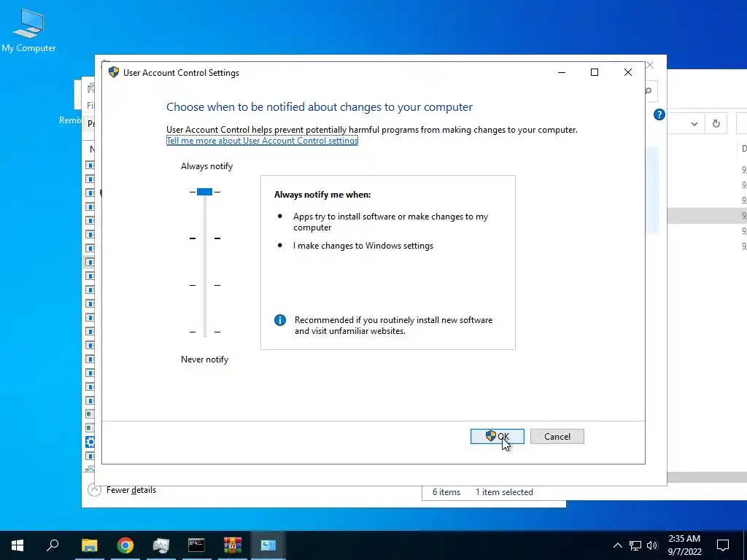This screenshot has width=747, height=560.
Task: Open the volume control tray icon
Action: [652, 545]
